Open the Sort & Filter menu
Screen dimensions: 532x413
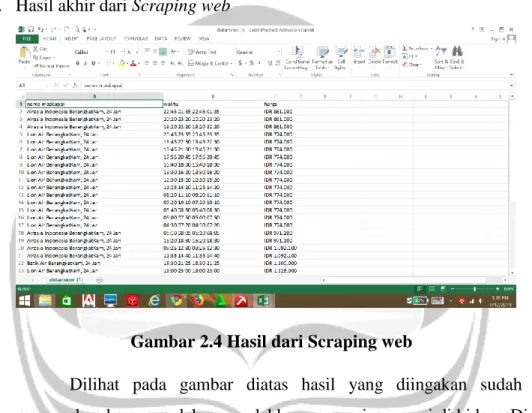coord(441,58)
